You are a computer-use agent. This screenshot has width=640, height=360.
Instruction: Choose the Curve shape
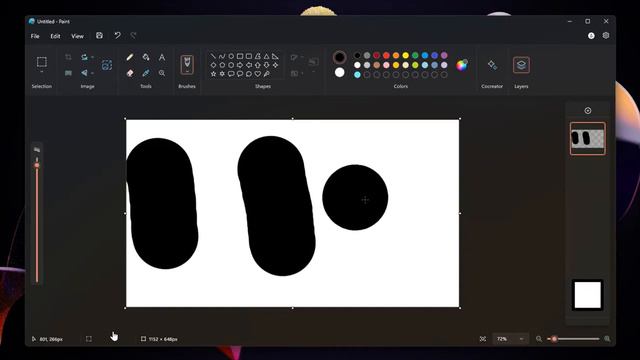pyautogui.click(x=222, y=56)
